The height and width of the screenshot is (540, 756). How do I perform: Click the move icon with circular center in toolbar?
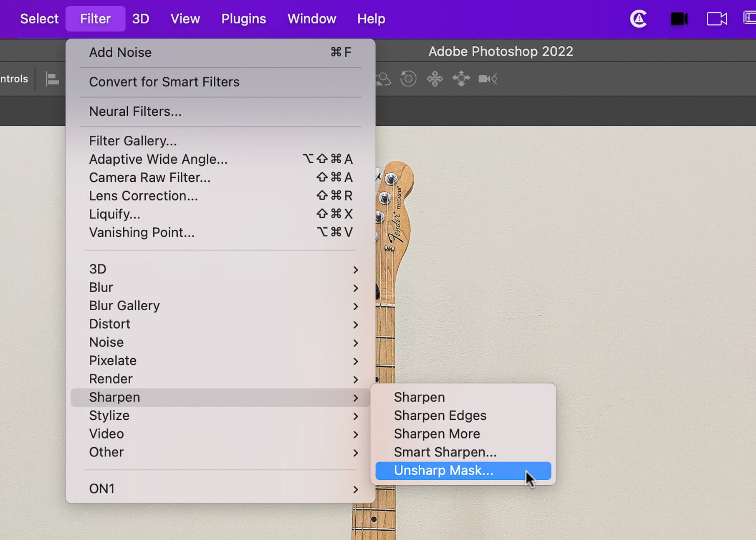coord(461,79)
